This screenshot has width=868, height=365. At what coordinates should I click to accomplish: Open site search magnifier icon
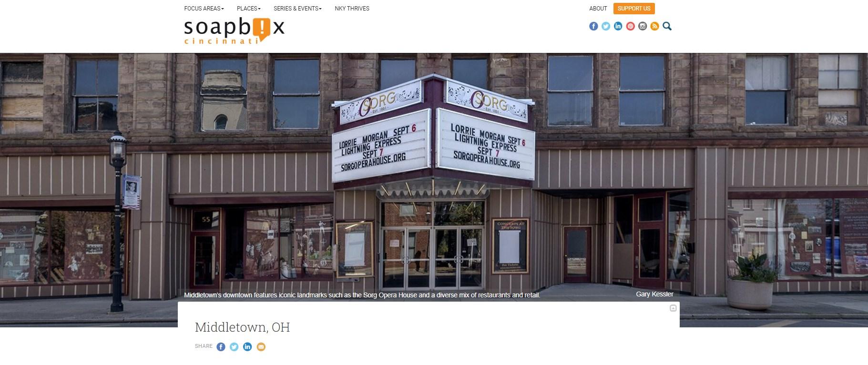[x=667, y=26]
